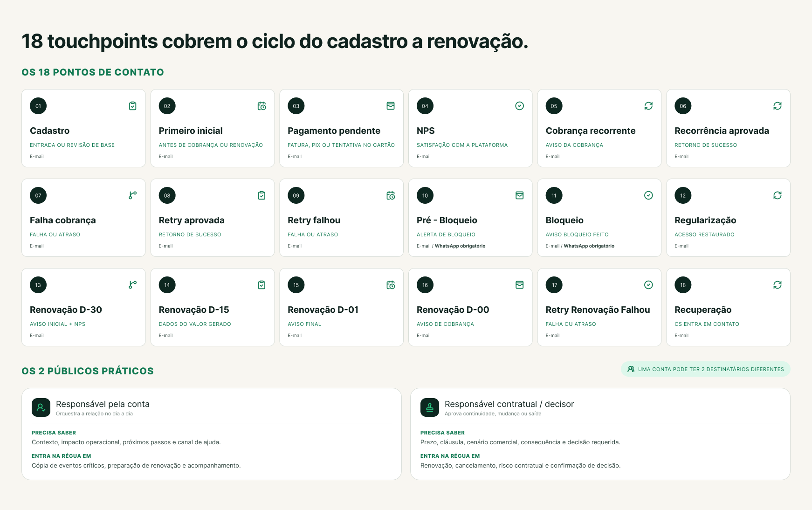
Task: Click the clipboard icon on Retry aprovada card
Action: (x=262, y=195)
